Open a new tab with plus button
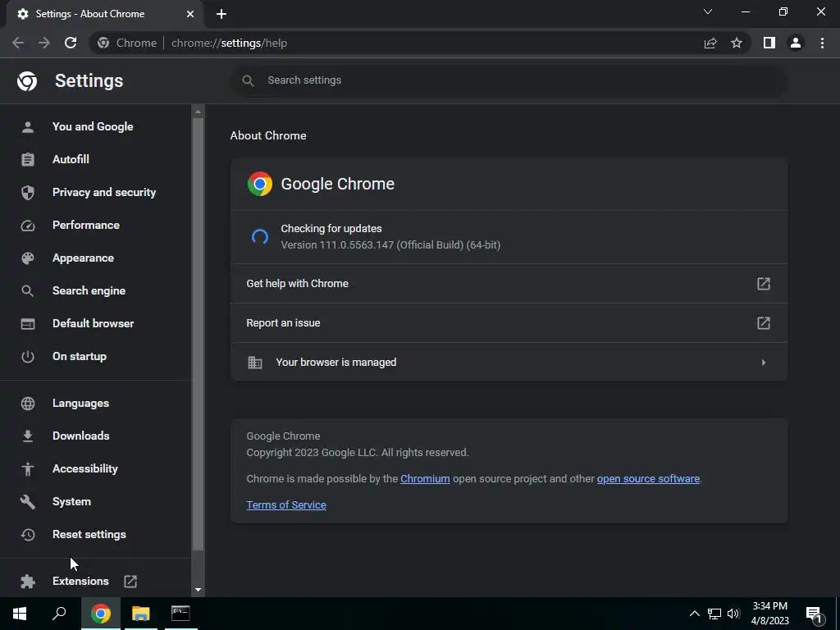 pyautogui.click(x=221, y=14)
